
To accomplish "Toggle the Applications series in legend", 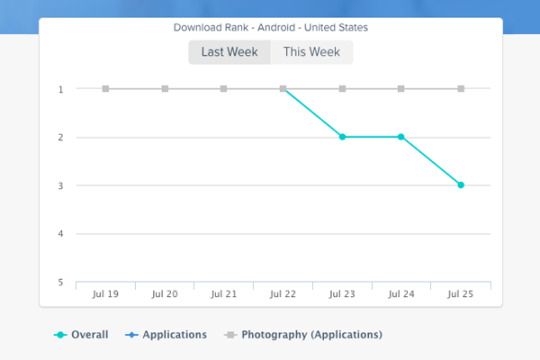I will coord(166,335).
